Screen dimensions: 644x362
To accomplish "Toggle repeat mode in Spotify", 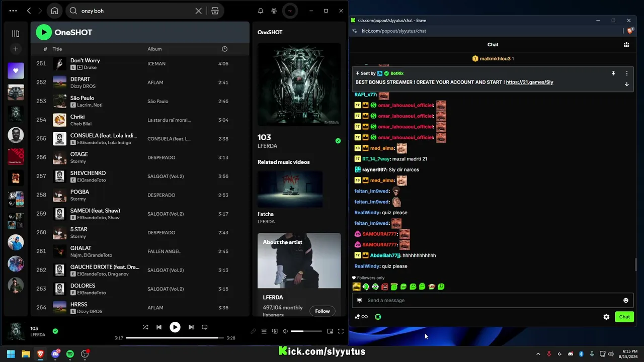I will point(205,327).
